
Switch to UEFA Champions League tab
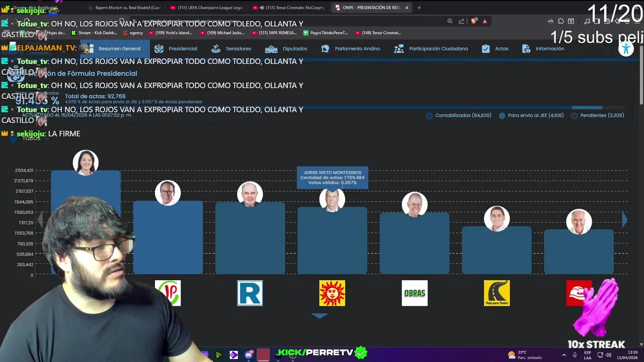click(206, 8)
